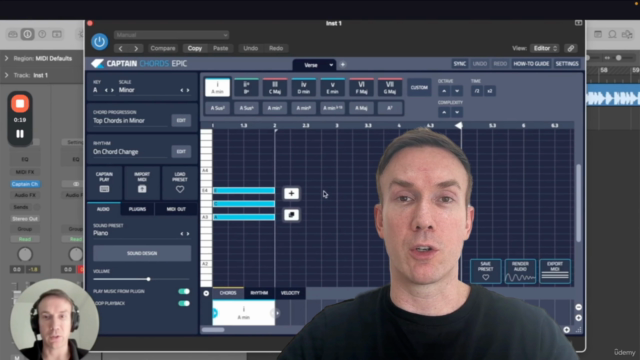Screen dimensions: 640x360
Task: Duplicate chord with copy icon
Action: point(291,215)
